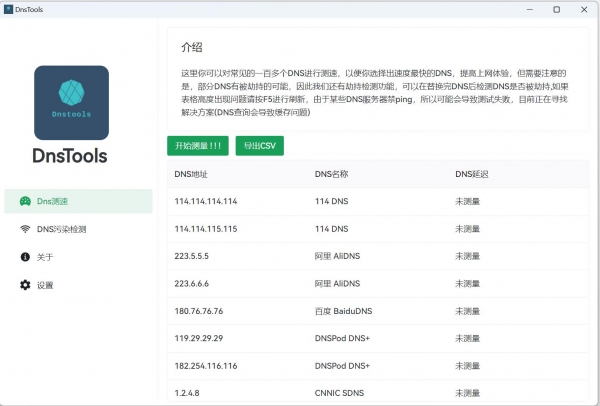Maximize the DnsTools window

tap(557, 10)
